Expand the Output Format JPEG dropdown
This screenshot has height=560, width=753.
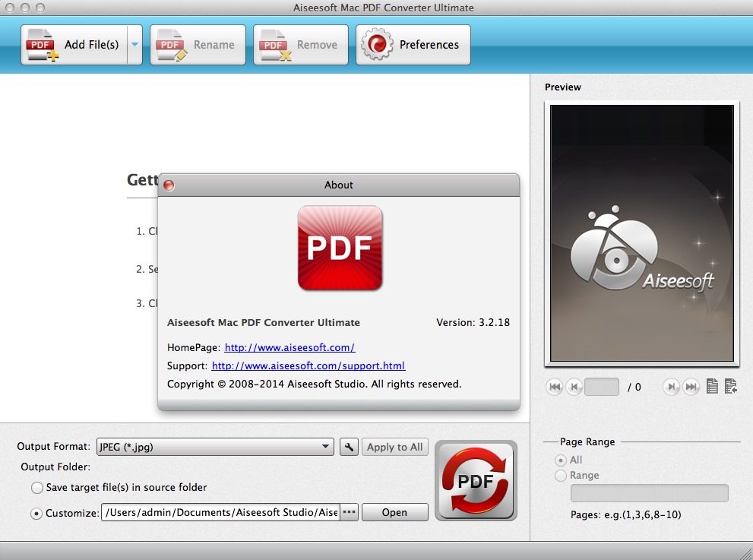point(215,447)
